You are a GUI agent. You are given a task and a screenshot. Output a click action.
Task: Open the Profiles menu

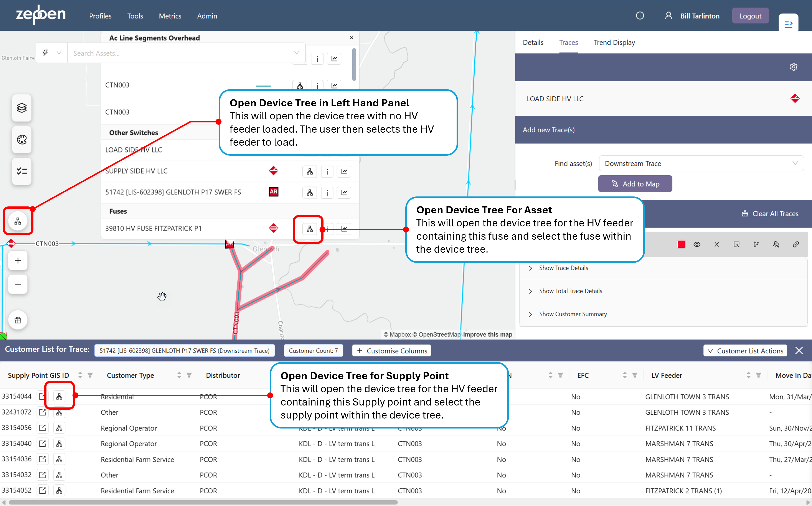pos(100,16)
